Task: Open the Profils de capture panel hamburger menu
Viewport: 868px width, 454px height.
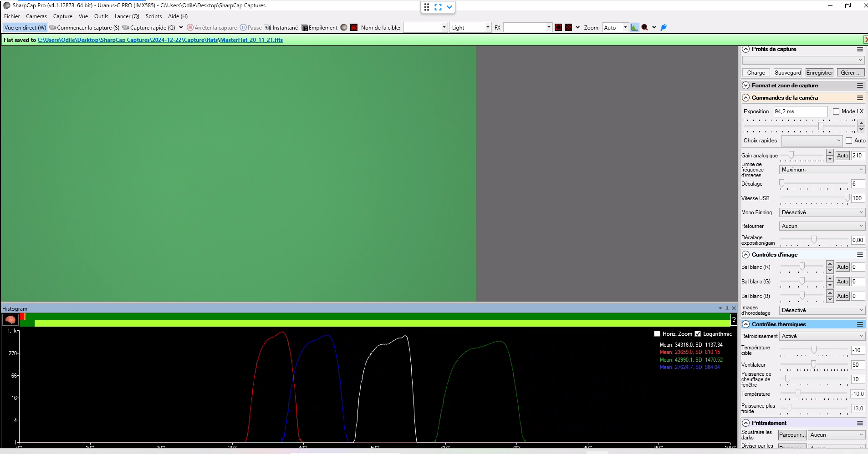Action: 860,49
